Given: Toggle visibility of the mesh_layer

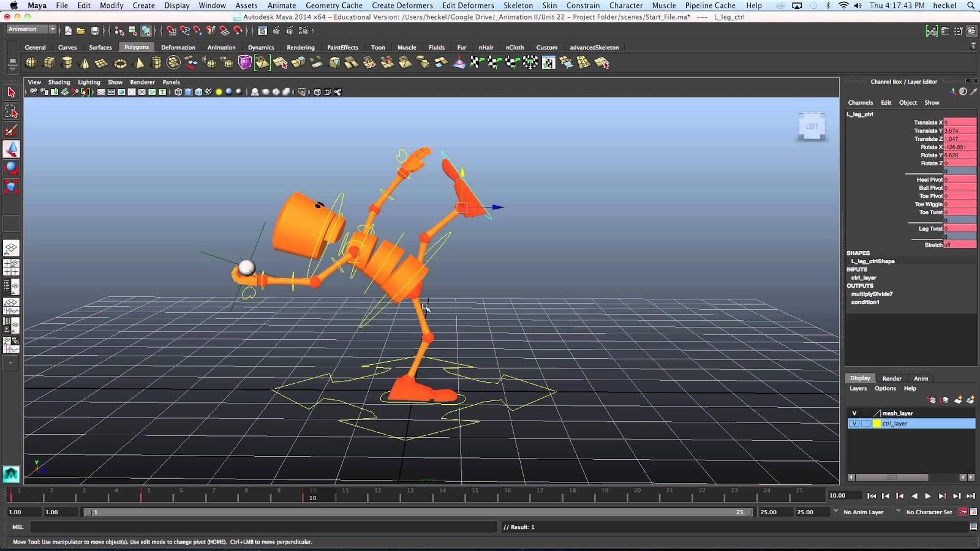Looking at the screenshot, I should point(854,413).
